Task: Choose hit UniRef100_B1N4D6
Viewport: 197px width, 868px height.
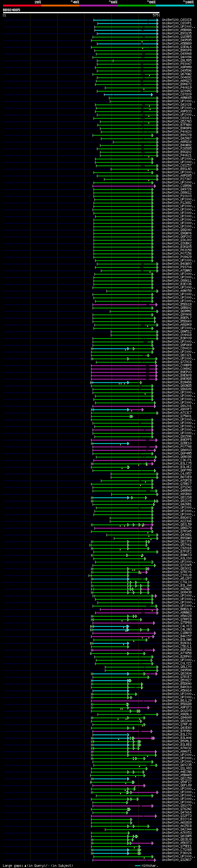Action: [177, 382]
